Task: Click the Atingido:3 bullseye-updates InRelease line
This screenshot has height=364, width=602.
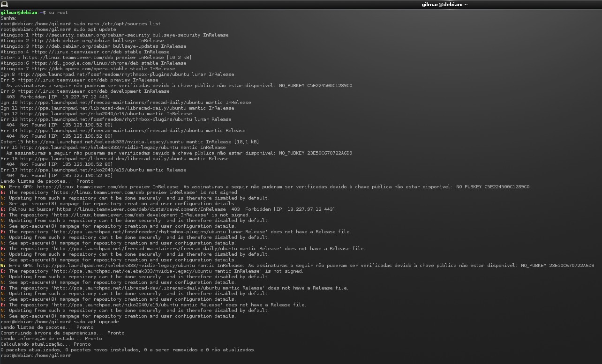Action: pos(93,46)
